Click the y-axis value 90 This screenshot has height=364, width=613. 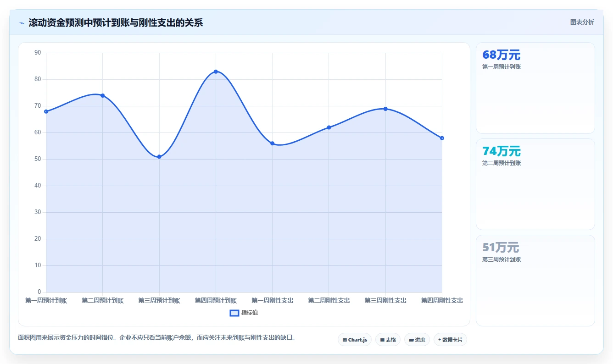[x=38, y=53]
